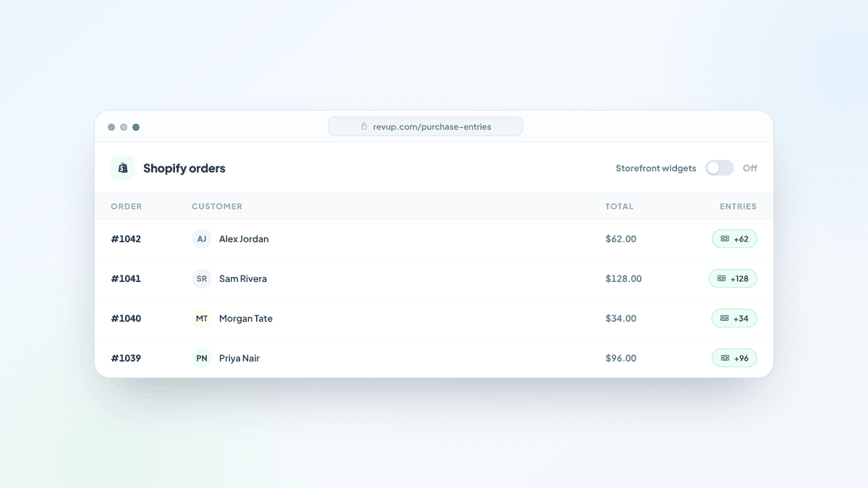Click the +62 entries value
The height and width of the screenshot is (488, 868).
click(x=741, y=239)
